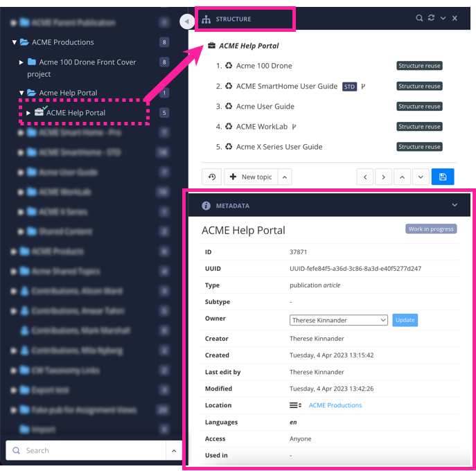The image size is (476, 471).
Task: Click the location list icon
Action: click(295, 405)
